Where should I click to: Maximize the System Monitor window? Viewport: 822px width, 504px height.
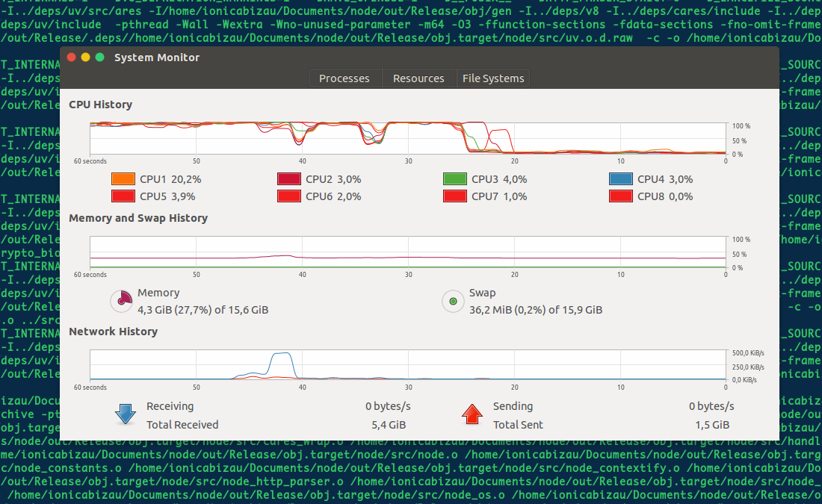100,57
